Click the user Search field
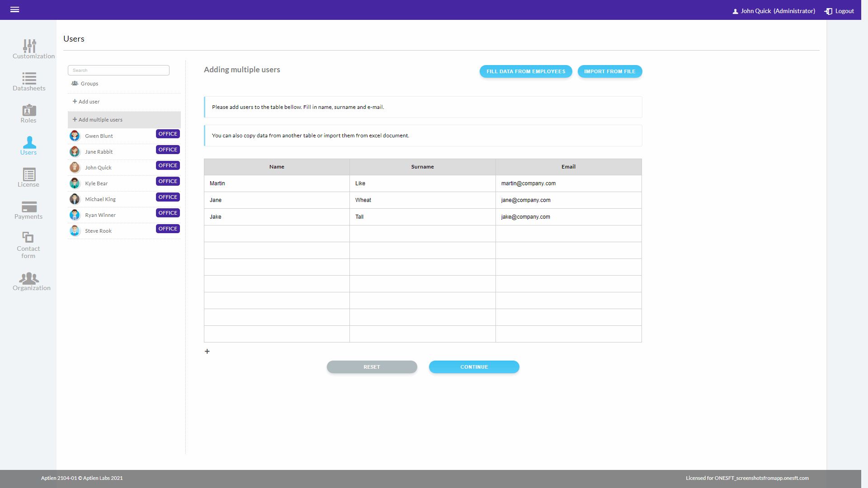Viewport: 868px width, 488px height. 118,70
